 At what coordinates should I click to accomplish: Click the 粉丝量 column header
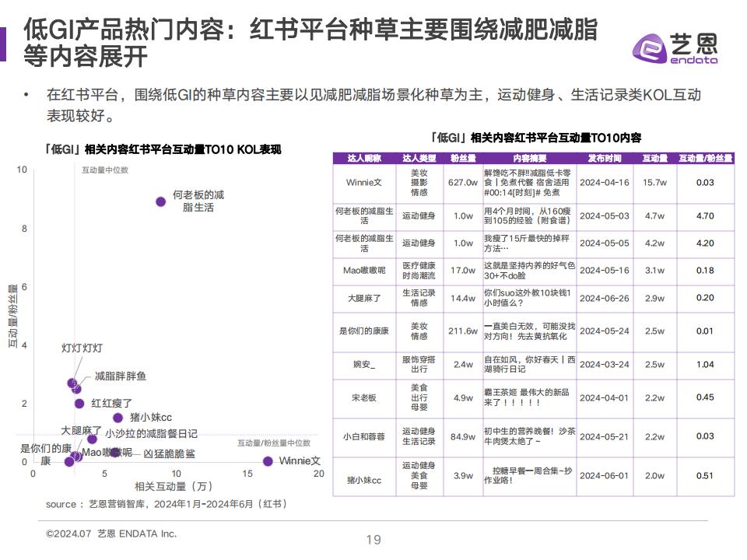pyautogui.click(x=463, y=158)
